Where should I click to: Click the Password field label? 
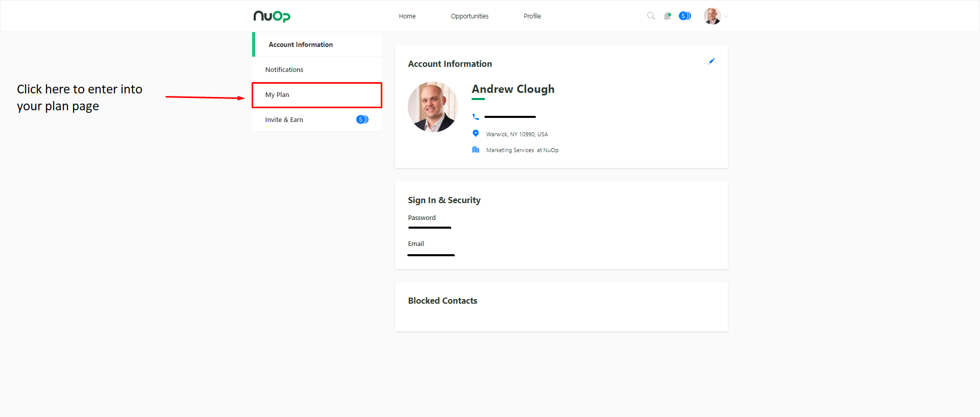coord(422,218)
